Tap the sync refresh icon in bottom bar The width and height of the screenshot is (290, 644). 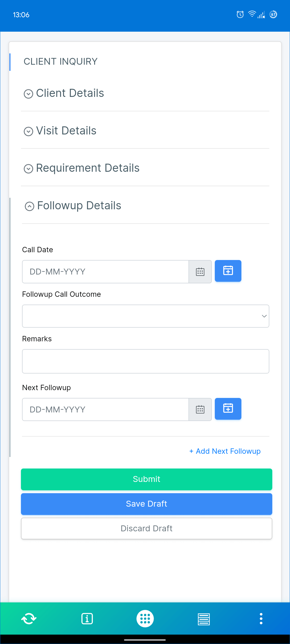point(29,619)
